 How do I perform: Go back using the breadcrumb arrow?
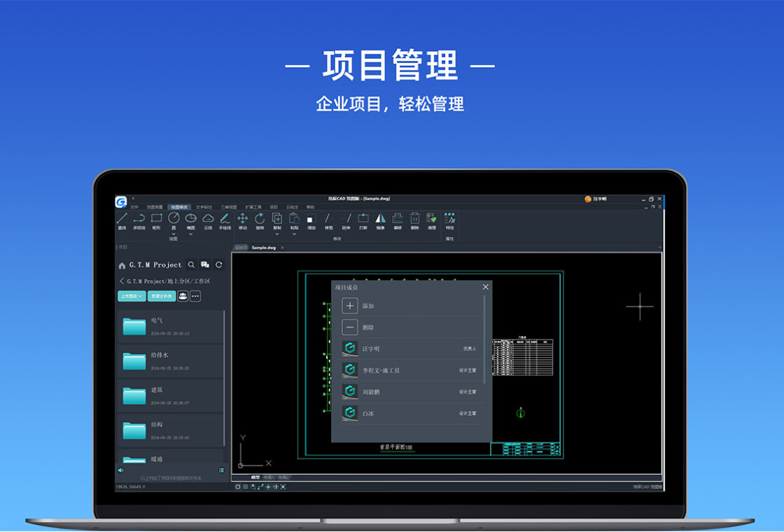(x=122, y=281)
